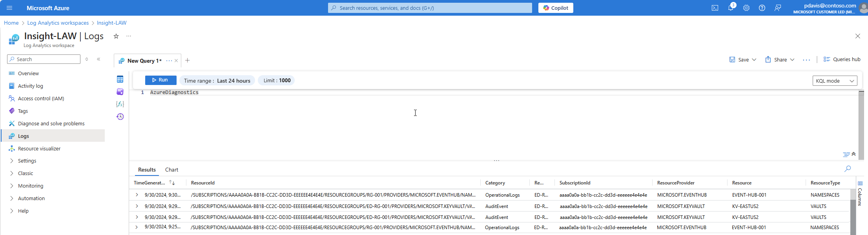Open the Save dropdown
Image resolution: width=868 pixels, height=235 pixels.
743,60
